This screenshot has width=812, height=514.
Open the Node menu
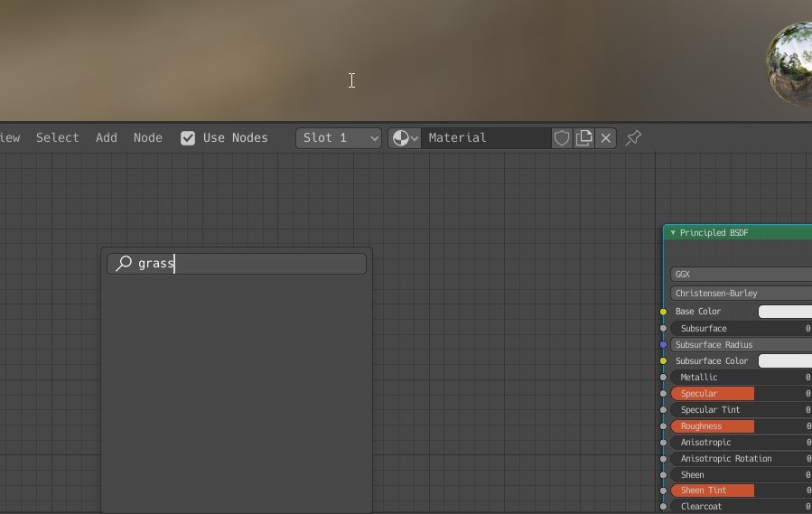coord(147,138)
